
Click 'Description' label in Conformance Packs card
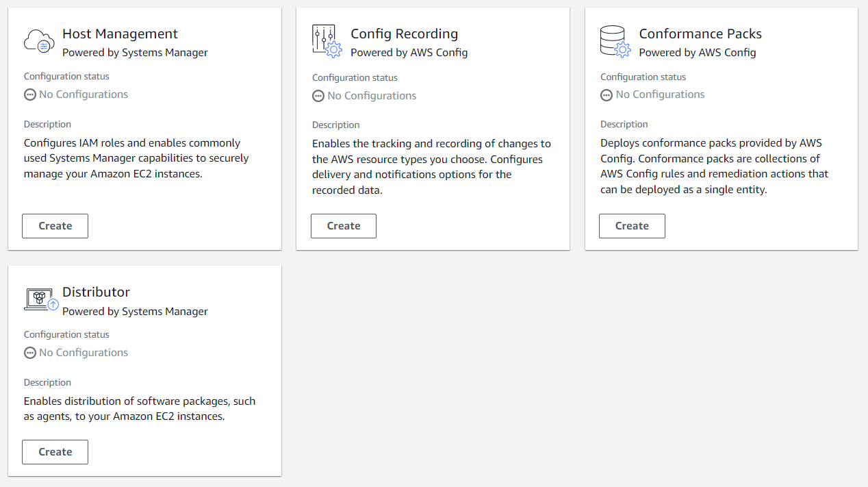click(624, 124)
